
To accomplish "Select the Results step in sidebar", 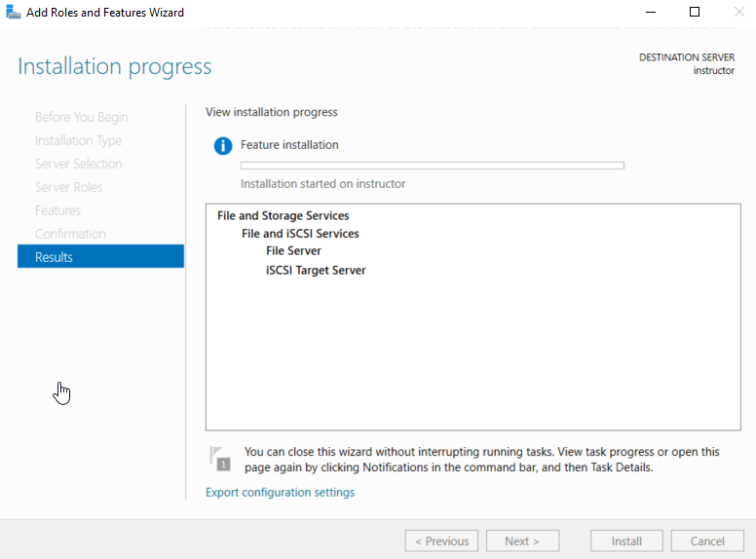I will tap(100, 256).
